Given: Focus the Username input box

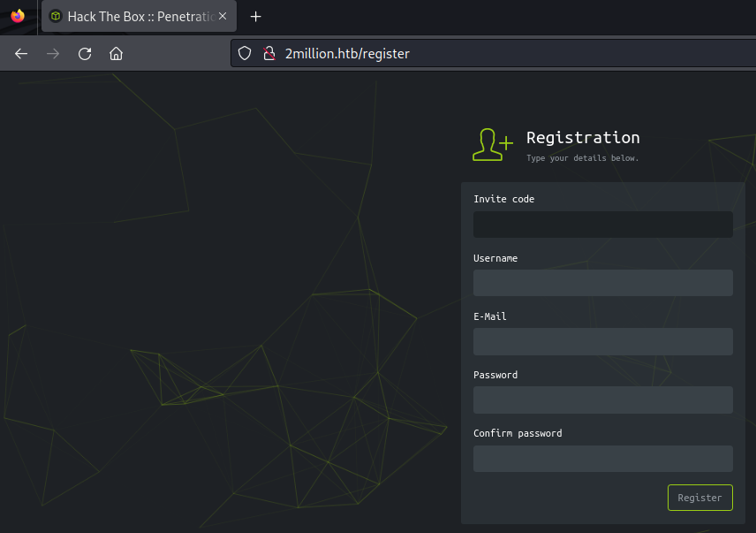Looking at the screenshot, I should coord(602,283).
